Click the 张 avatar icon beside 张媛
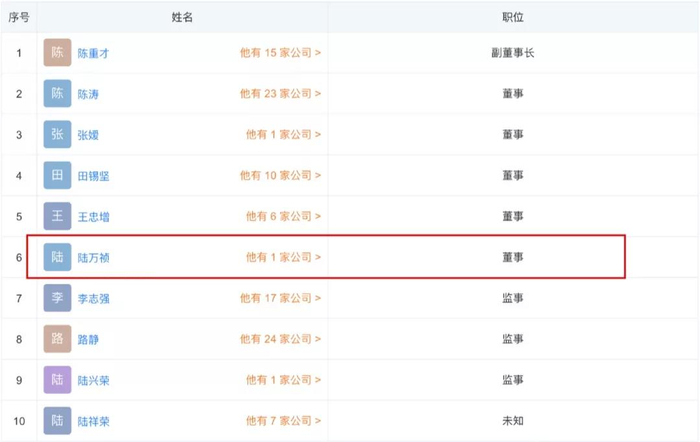 click(57, 135)
